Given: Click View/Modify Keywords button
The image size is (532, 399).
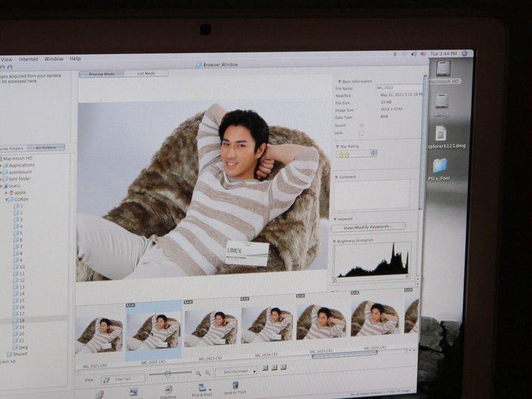Looking at the screenshot, I should [x=368, y=227].
